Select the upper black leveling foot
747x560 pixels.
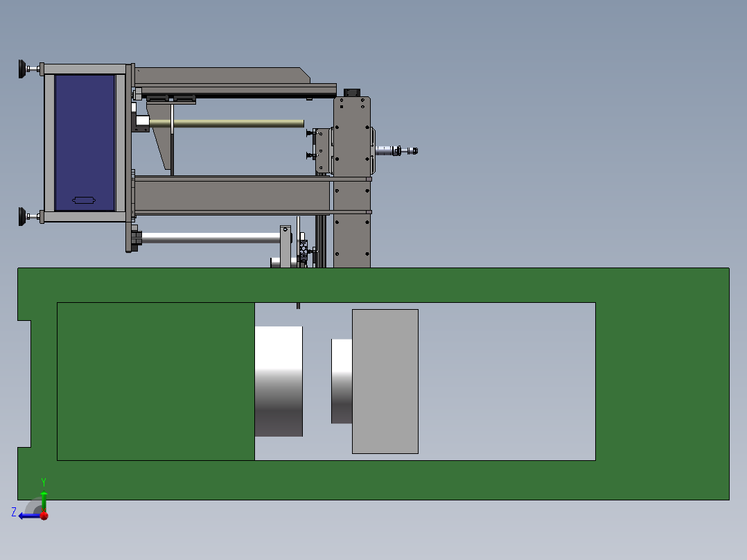tap(22, 69)
